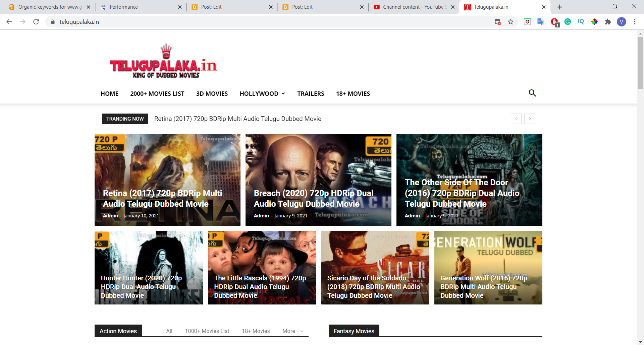The image size is (644, 345).
Task: Open Retina (2017) featured movie card
Action: point(167,180)
